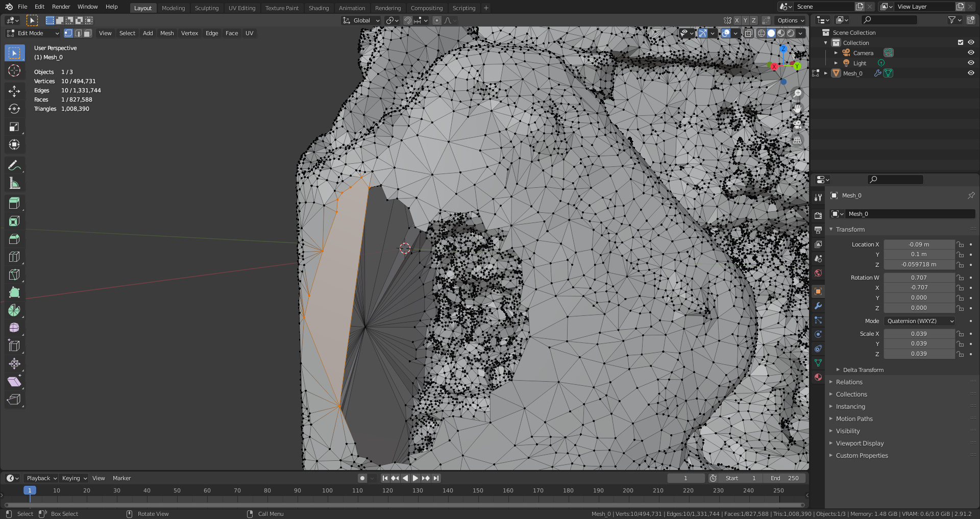Select the Knife tool
This screenshot has height=519, width=980.
click(x=14, y=275)
